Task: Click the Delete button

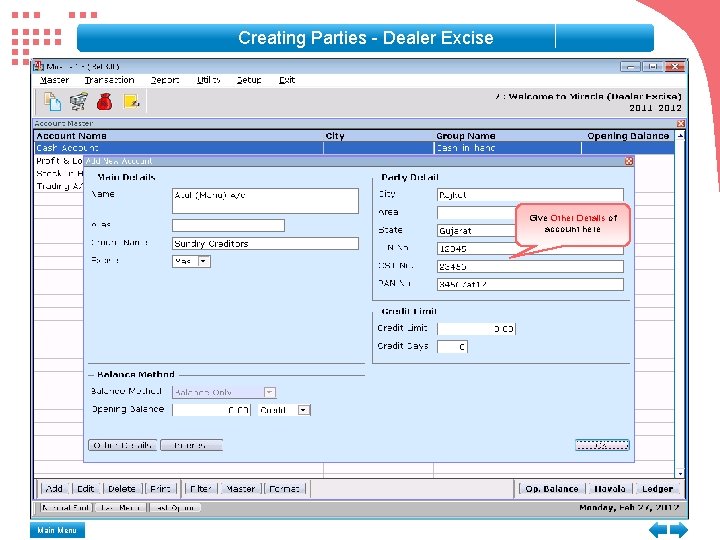Action: pyautogui.click(x=122, y=489)
